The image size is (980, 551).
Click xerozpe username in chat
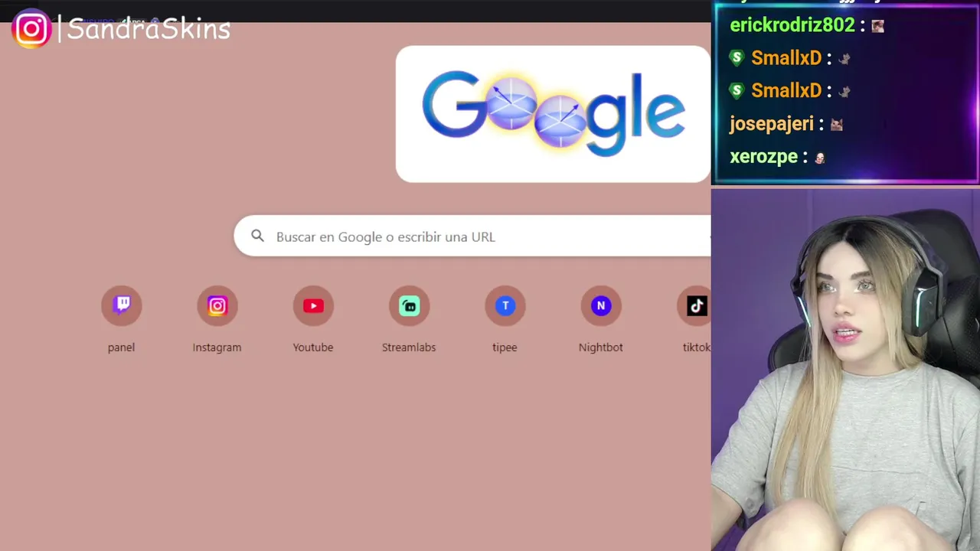coord(763,156)
